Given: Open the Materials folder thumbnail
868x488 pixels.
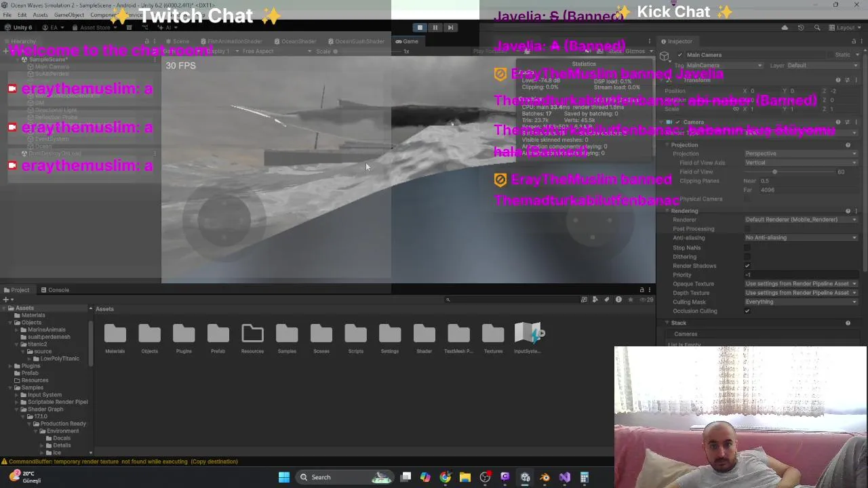Looking at the screenshot, I should (115, 333).
